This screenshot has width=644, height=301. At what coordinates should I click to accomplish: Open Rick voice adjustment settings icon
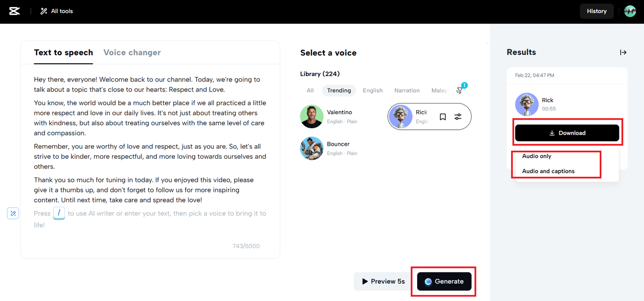tap(458, 117)
